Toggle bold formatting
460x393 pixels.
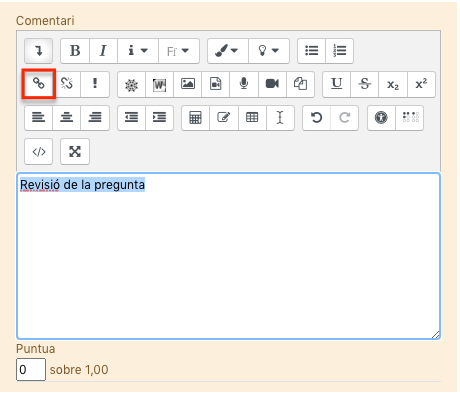click(x=75, y=51)
